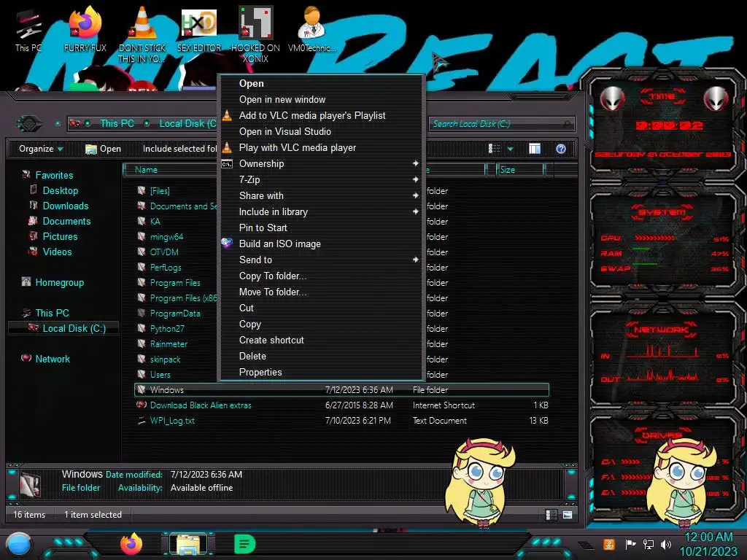The height and width of the screenshot is (560, 747).
Task: Open Downloads in Favorites
Action: (65, 206)
